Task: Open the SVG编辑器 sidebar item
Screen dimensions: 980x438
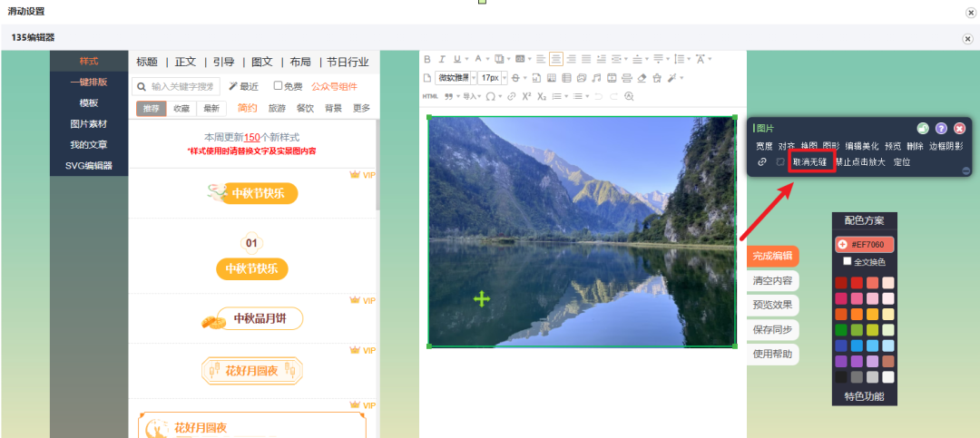Action: point(89,166)
